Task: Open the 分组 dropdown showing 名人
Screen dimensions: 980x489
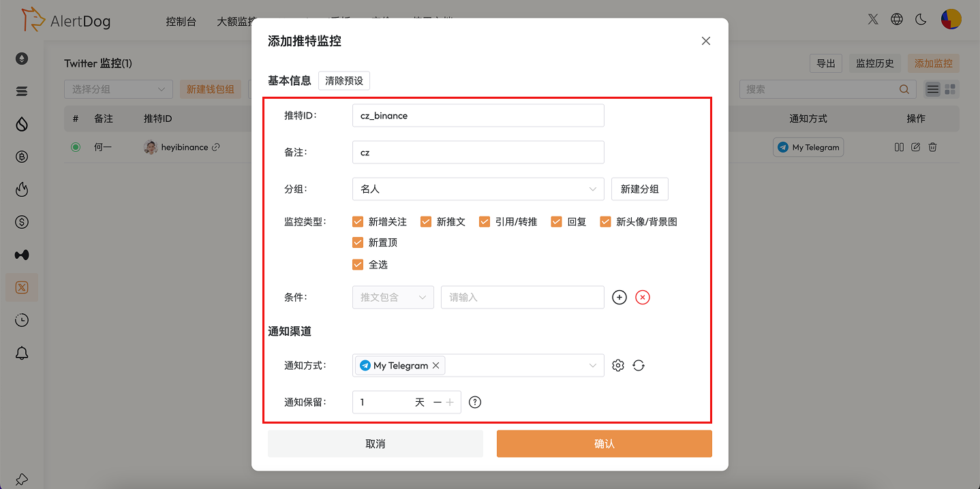Action: [478, 189]
